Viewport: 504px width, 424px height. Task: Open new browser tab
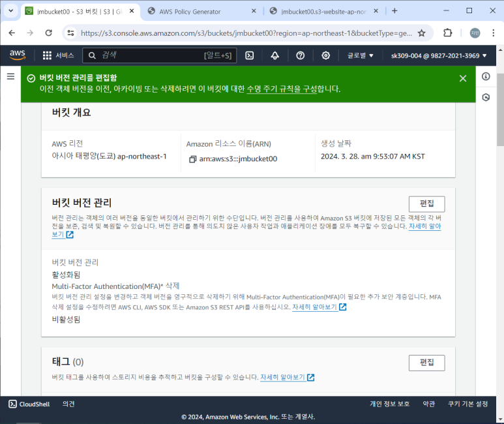tap(394, 11)
